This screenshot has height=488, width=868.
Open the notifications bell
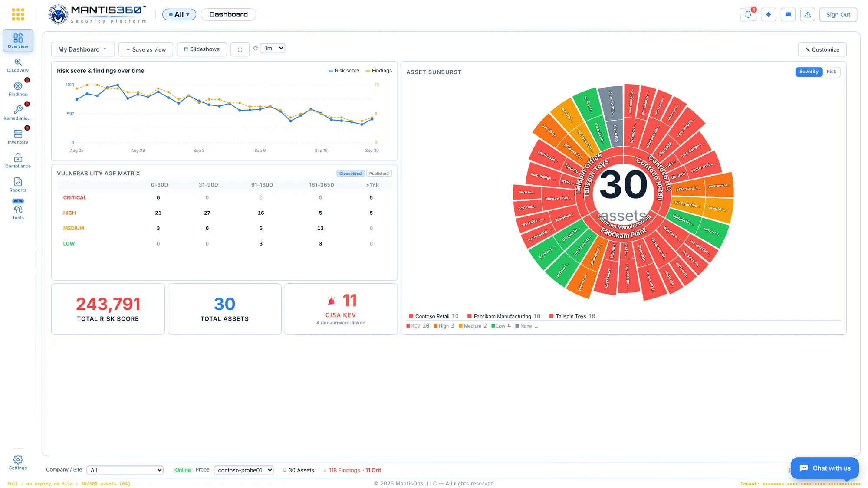(748, 14)
